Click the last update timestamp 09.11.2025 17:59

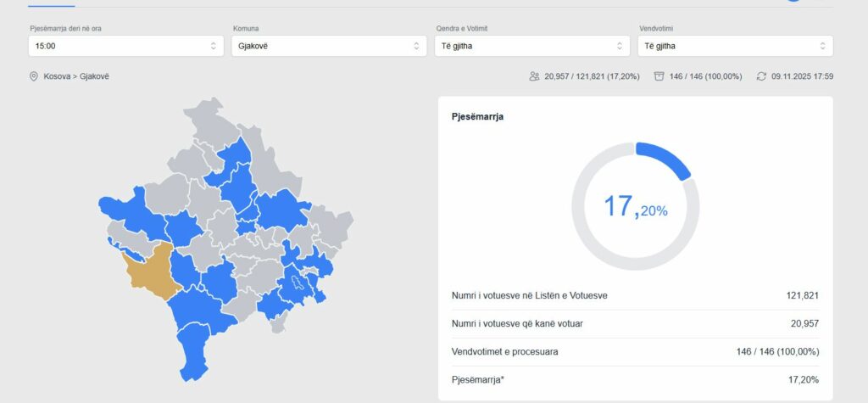(x=802, y=76)
